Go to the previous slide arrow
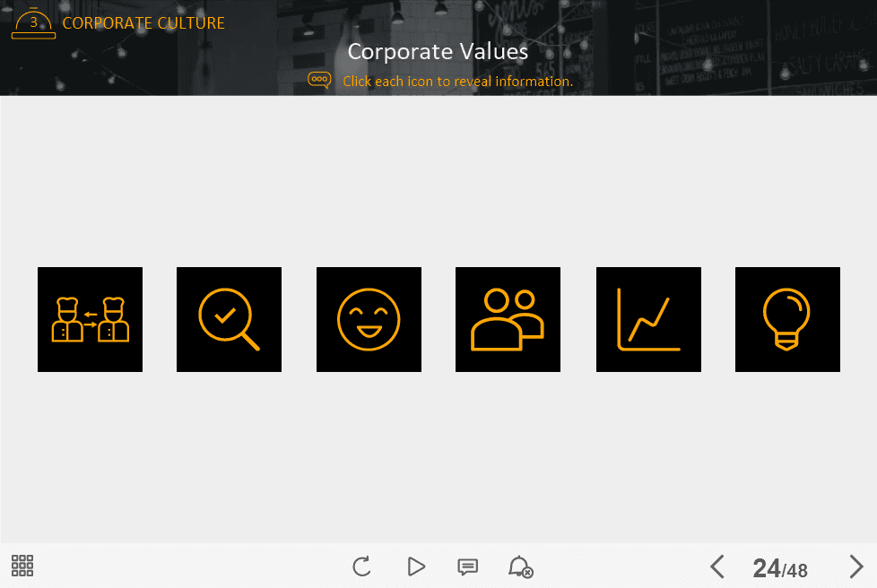877x588 pixels. click(716, 566)
